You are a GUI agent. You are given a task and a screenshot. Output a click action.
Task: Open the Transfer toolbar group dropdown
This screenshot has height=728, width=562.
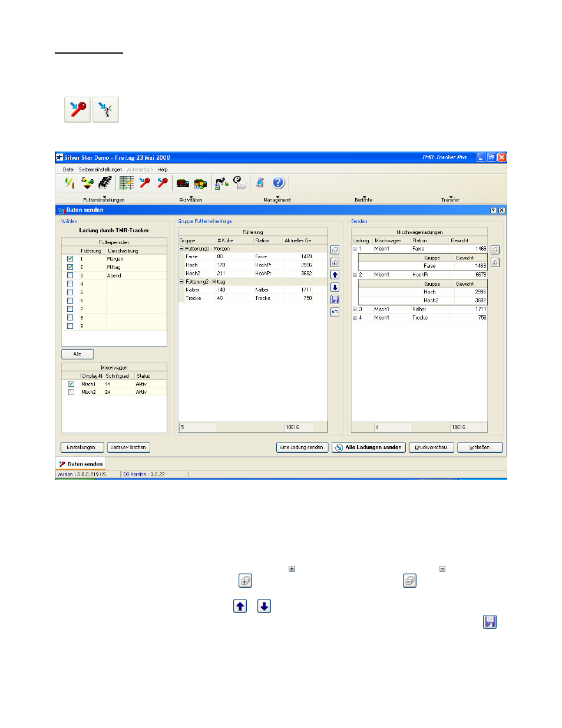tap(450, 199)
